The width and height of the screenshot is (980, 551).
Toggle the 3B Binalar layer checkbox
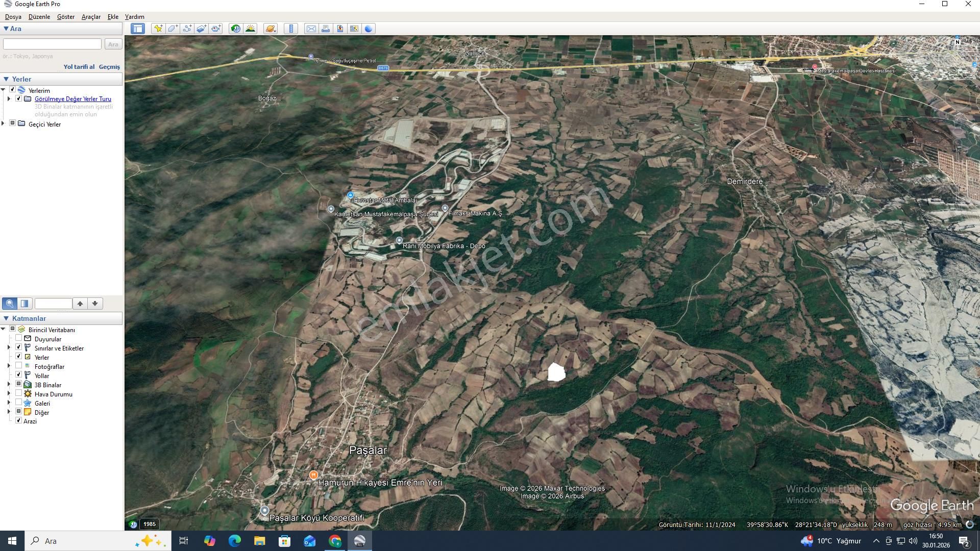pyautogui.click(x=19, y=384)
